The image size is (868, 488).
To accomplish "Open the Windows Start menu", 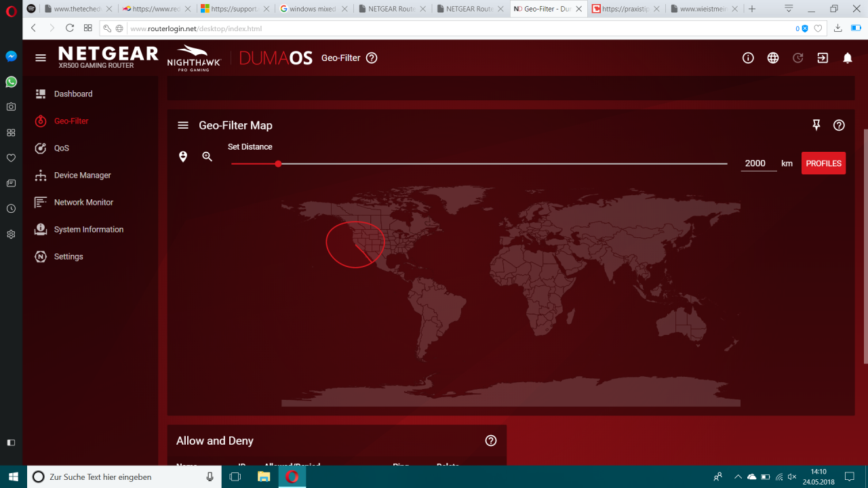I will point(13,476).
